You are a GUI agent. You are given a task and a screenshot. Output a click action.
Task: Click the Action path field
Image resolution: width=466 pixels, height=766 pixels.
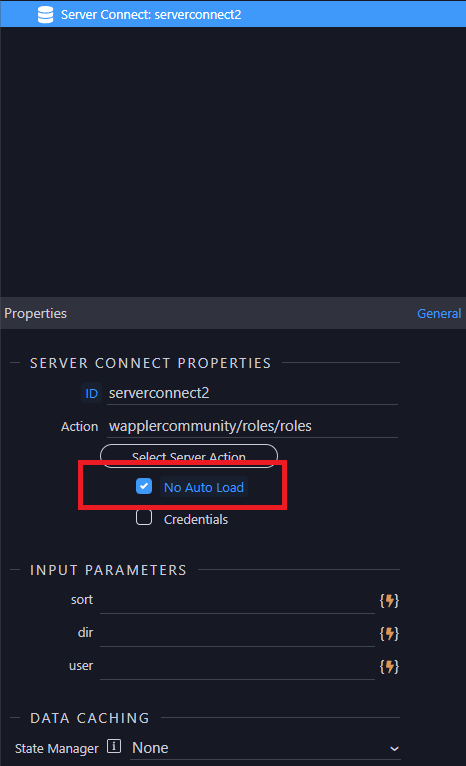click(x=253, y=426)
